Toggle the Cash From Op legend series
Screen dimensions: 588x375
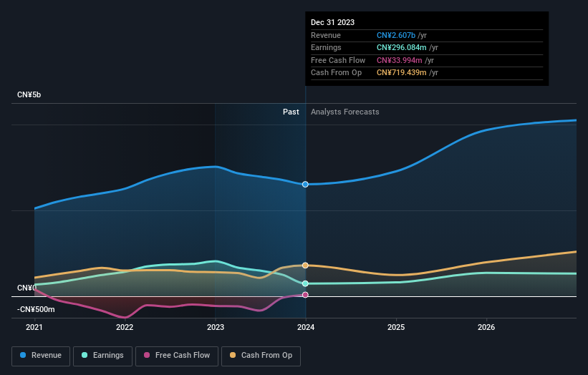click(261, 356)
